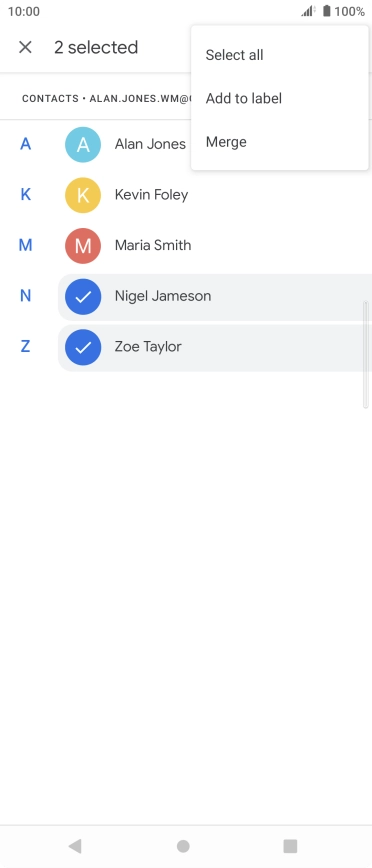
Task: Tap Android home circle button
Action: click(183, 846)
